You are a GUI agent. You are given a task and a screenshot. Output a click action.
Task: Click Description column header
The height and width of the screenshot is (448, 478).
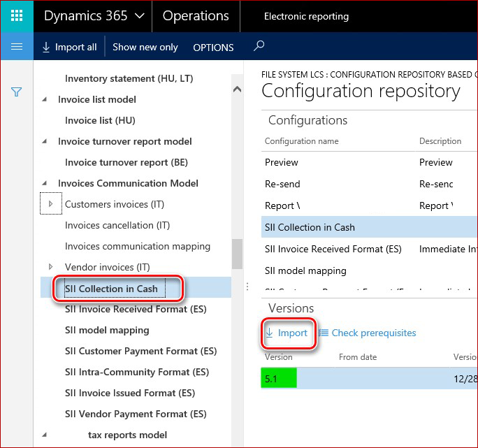(x=440, y=141)
